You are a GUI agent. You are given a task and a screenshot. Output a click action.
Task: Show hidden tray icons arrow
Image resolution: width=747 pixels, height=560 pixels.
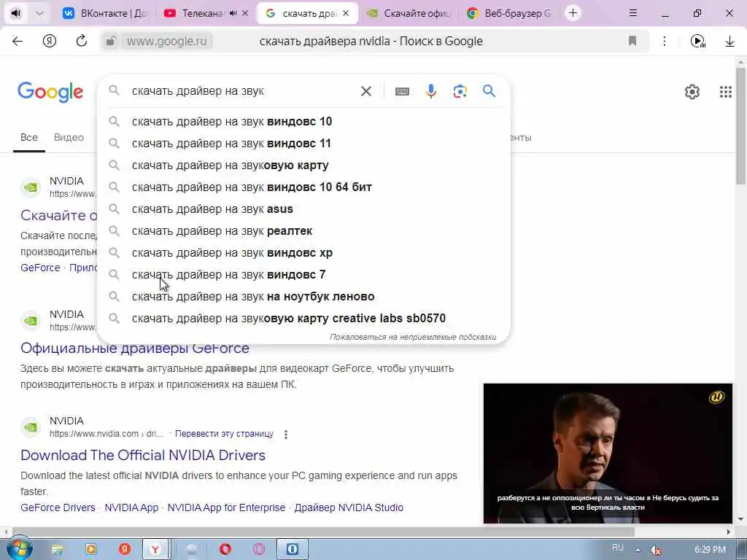coord(638,550)
